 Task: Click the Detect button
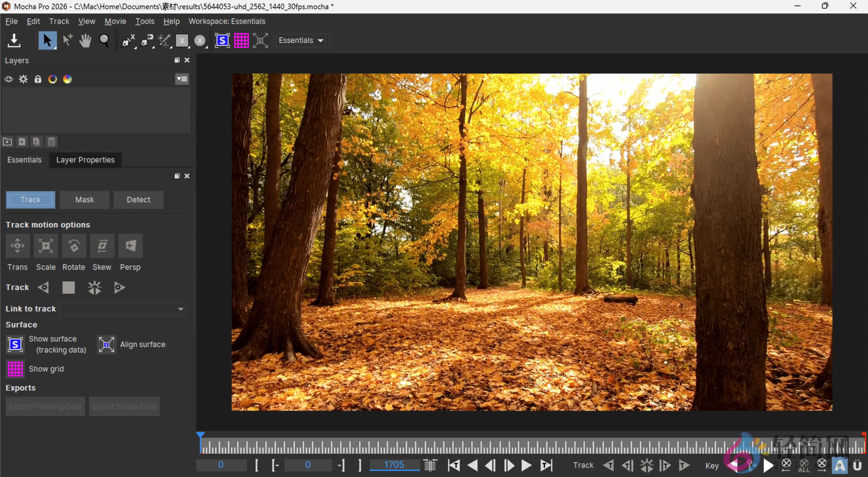(138, 200)
